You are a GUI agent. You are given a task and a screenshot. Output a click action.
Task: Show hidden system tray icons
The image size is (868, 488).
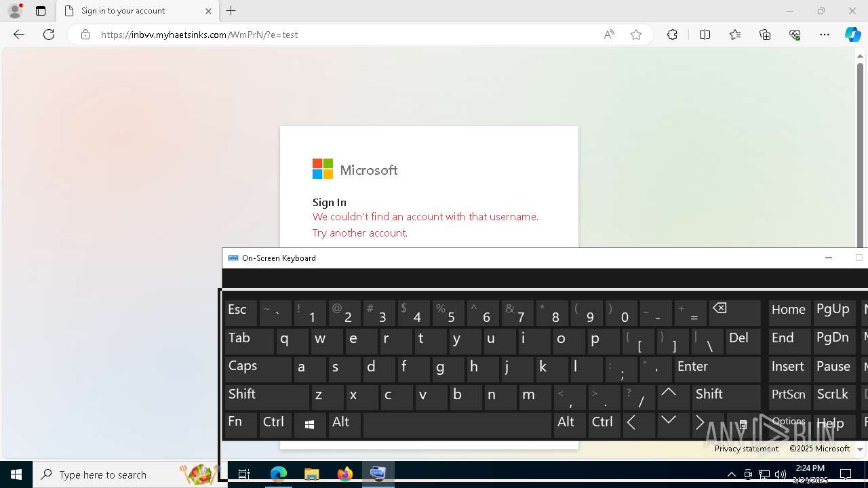click(731, 474)
